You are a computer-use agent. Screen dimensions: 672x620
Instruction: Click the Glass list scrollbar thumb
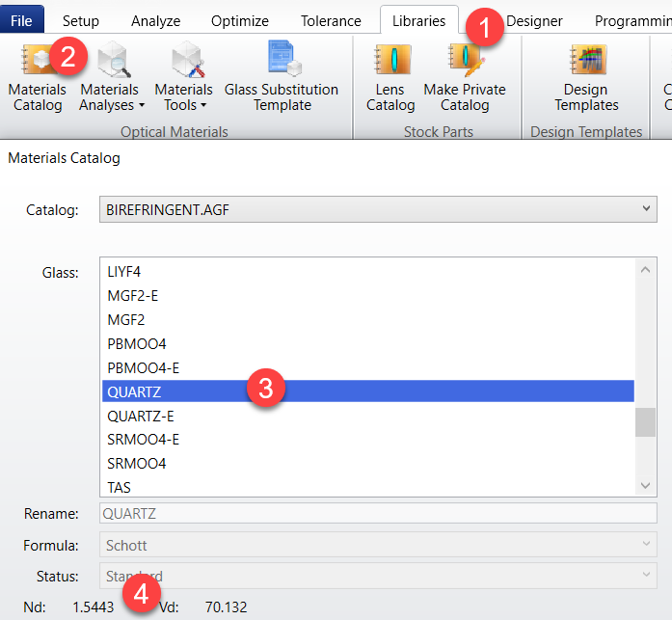point(645,422)
